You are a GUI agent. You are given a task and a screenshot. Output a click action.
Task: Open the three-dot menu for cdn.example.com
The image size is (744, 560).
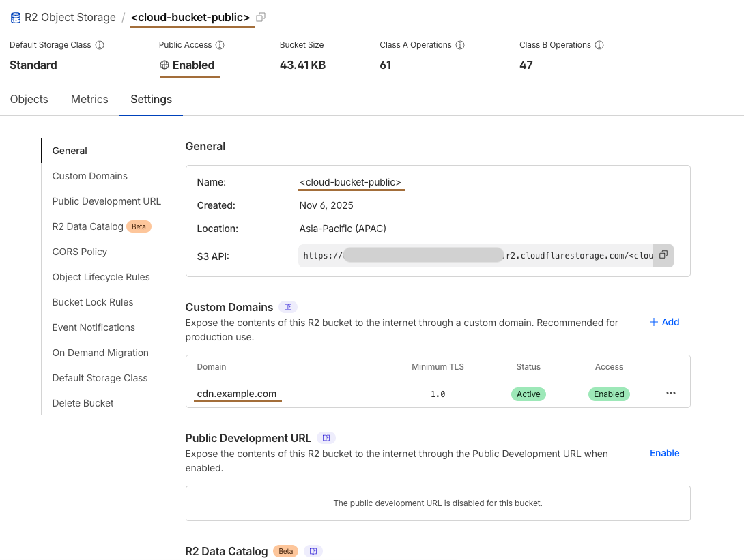click(670, 394)
